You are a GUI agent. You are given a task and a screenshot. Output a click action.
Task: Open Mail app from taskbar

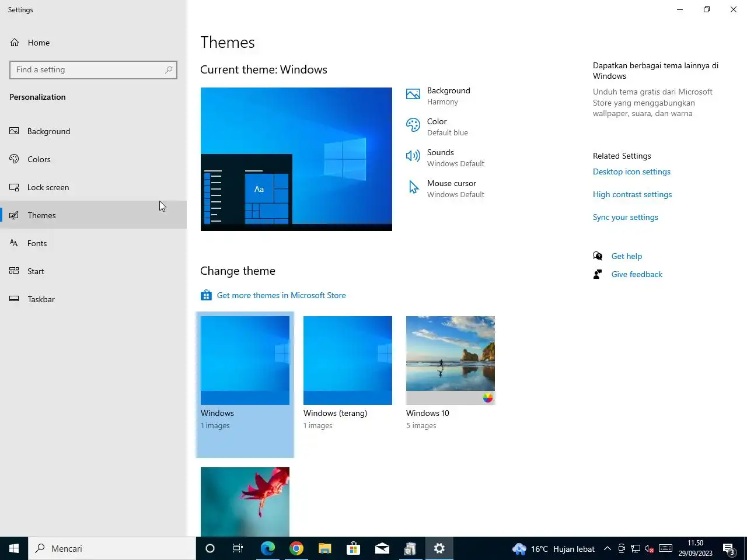pyautogui.click(x=382, y=548)
